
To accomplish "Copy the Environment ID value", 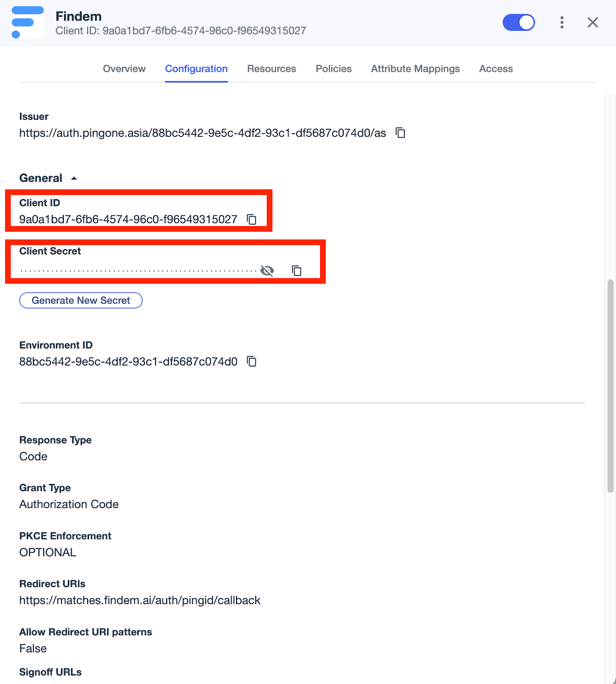I will click(x=252, y=362).
